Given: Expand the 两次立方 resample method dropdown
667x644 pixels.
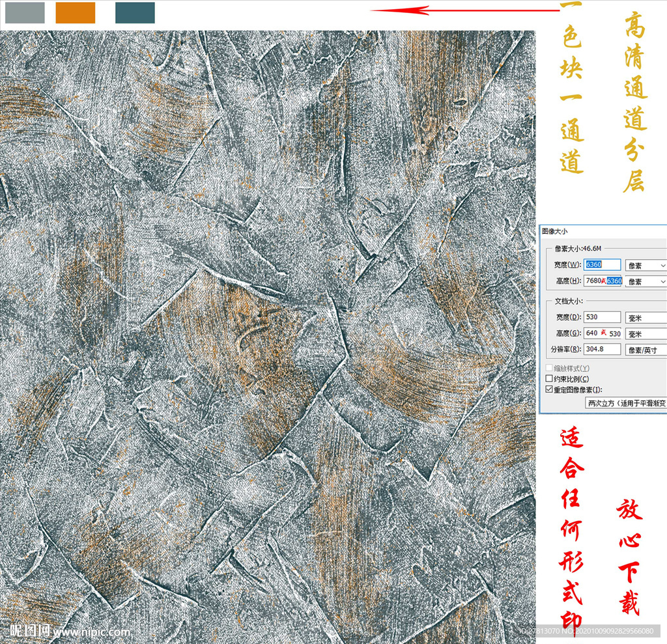Looking at the screenshot, I should [x=625, y=403].
